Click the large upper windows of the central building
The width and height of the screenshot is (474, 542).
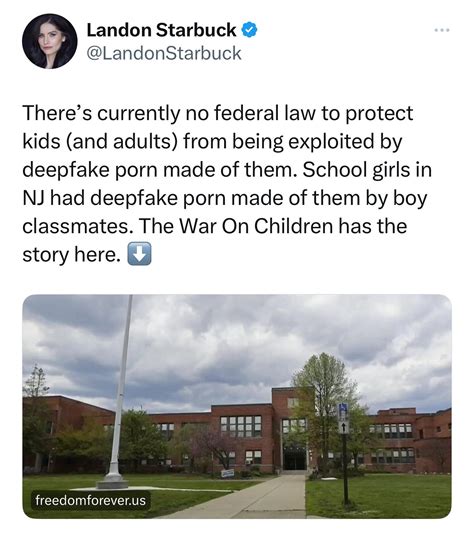pyautogui.click(x=241, y=426)
